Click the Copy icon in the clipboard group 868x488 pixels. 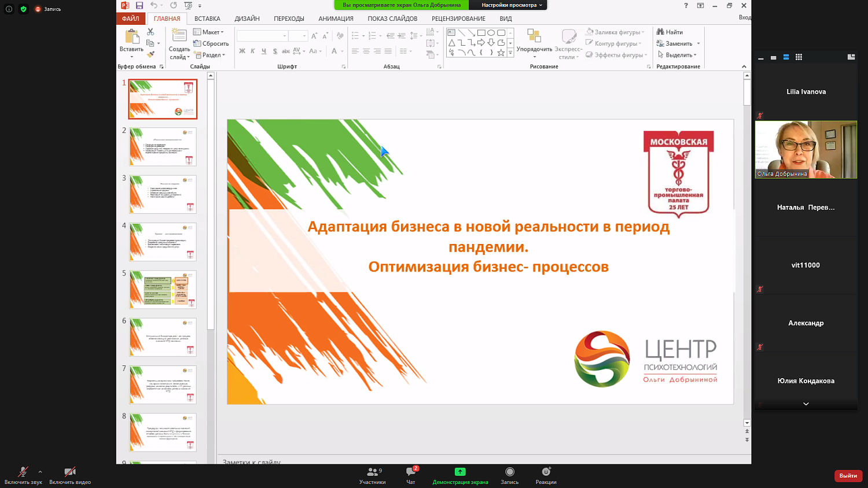point(150,43)
